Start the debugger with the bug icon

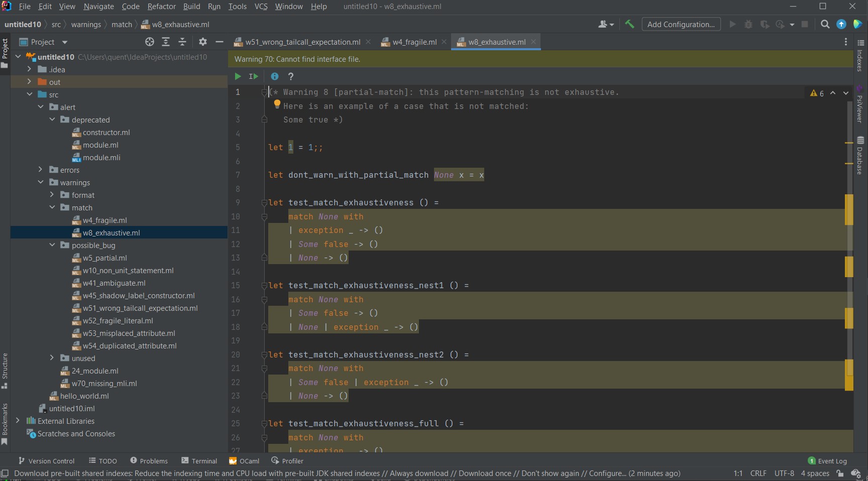coord(748,24)
